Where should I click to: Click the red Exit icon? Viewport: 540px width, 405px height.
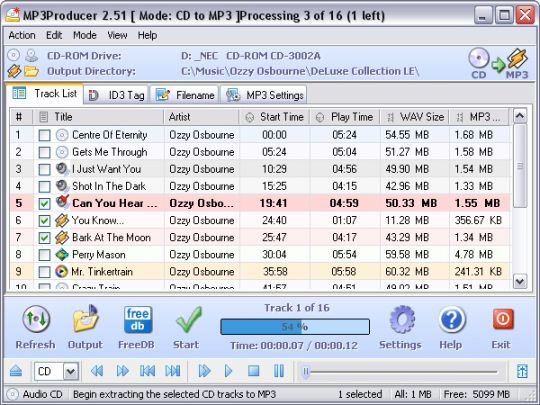503,319
